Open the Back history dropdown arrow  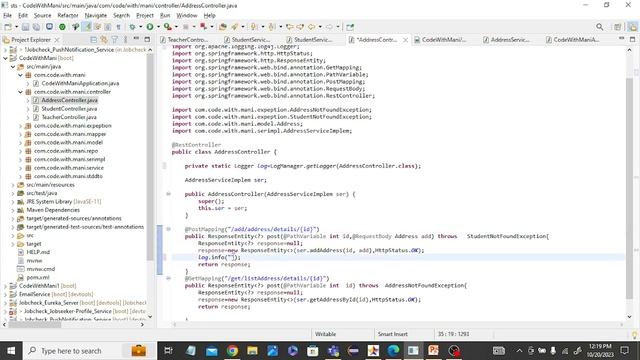[320, 27]
